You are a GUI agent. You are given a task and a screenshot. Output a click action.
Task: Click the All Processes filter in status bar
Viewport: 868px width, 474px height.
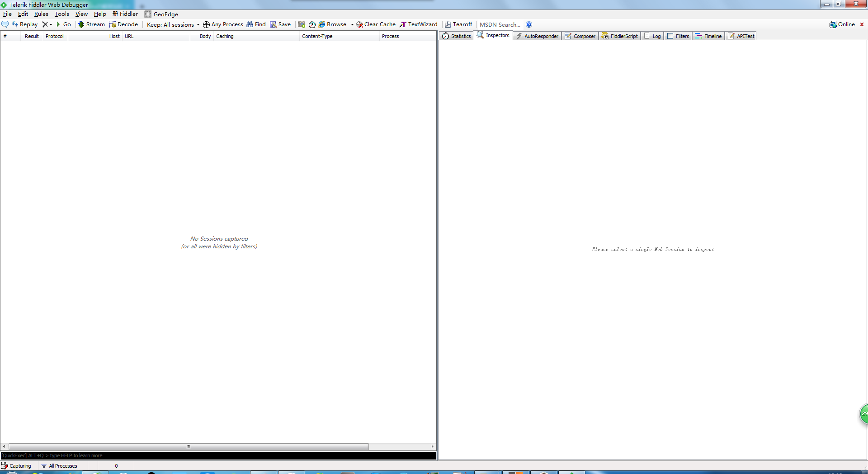(59, 466)
